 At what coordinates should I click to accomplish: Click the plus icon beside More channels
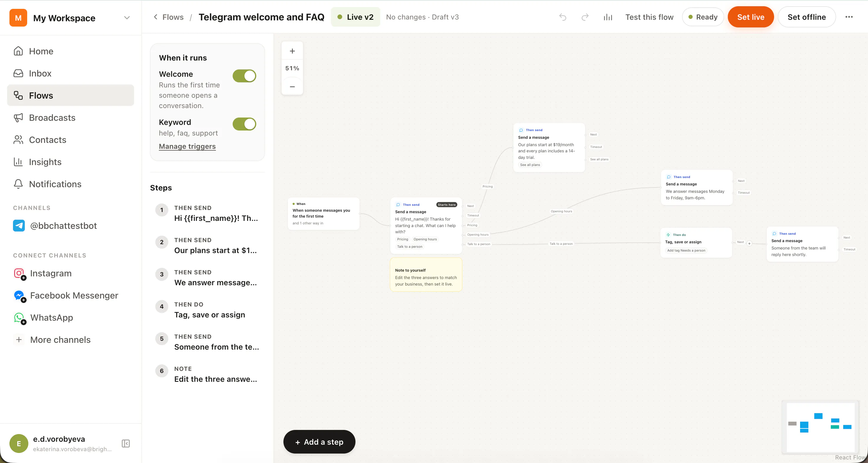click(19, 340)
